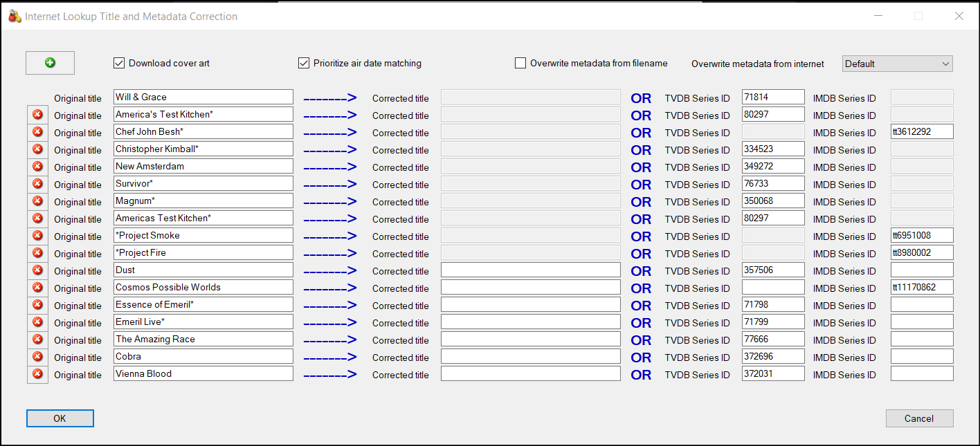Image resolution: width=980 pixels, height=446 pixels.
Task: Open Overwrite metadata from internet dropdown
Action: click(897, 64)
